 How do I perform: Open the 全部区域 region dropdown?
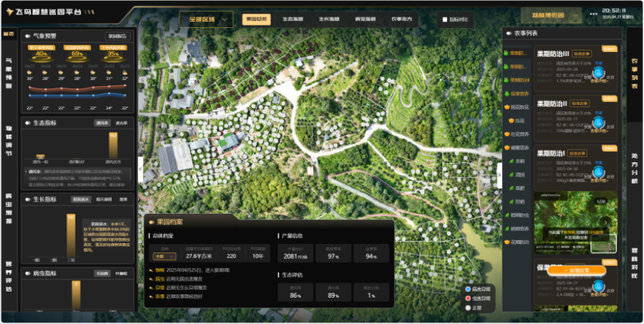(x=207, y=19)
